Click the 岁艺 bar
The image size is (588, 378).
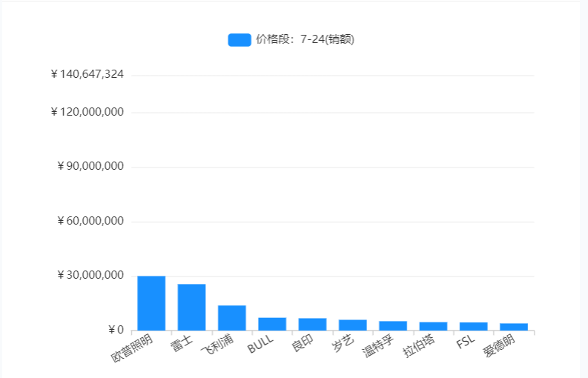click(x=352, y=325)
